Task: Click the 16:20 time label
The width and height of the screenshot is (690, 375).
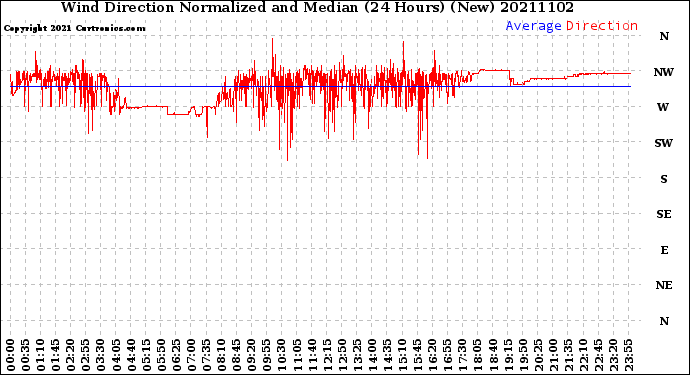Action: (x=433, y=355)
